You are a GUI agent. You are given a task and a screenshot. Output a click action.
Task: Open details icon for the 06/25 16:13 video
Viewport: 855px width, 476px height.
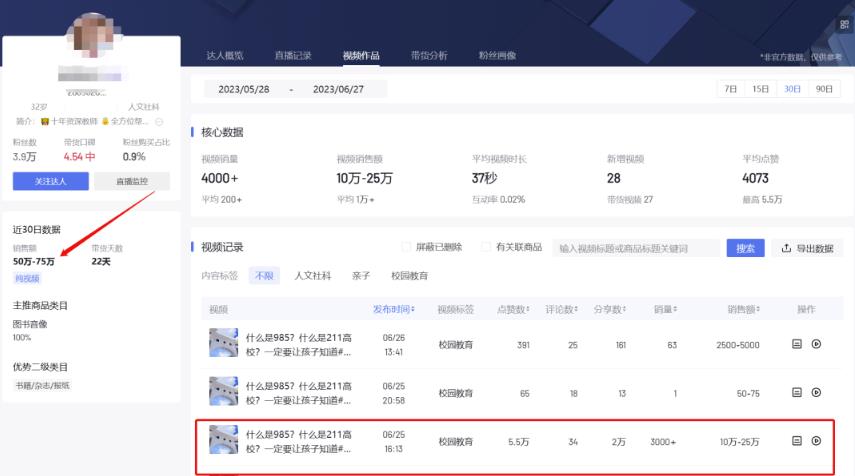[797, 440]
